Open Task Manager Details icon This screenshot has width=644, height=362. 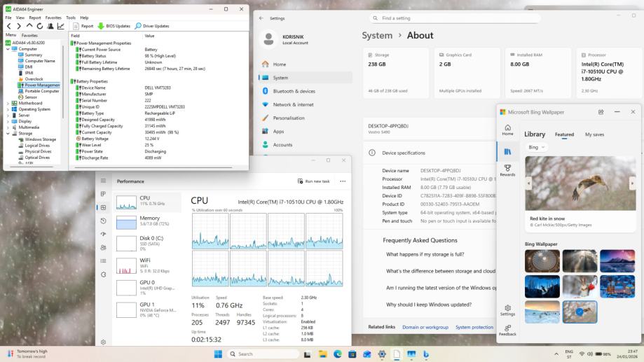click(x=103, y=261)
